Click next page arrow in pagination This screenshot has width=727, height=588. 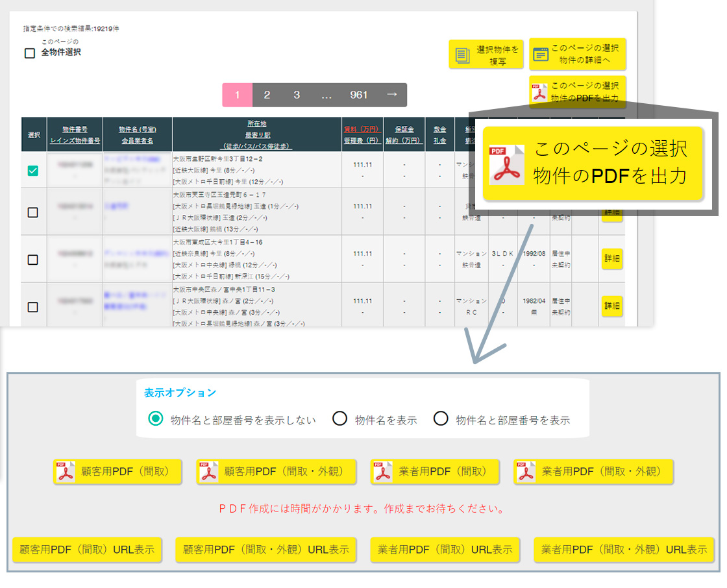pos(391,95)
